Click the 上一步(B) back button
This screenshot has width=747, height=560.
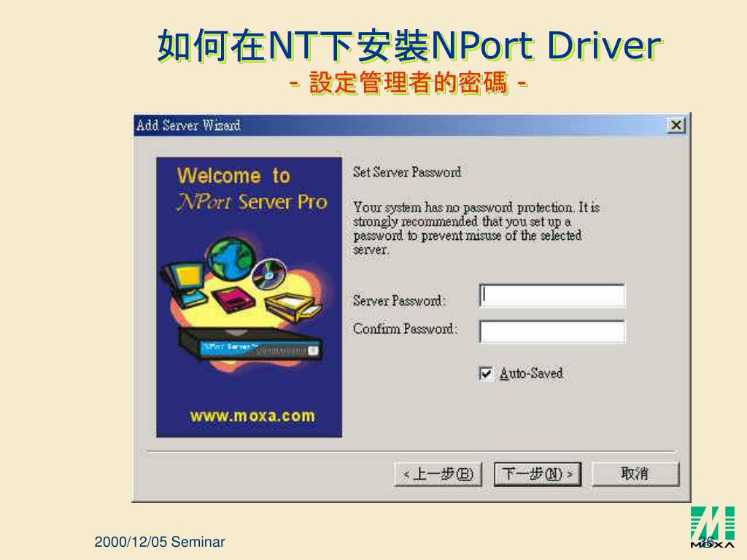(x=438, y=474)
